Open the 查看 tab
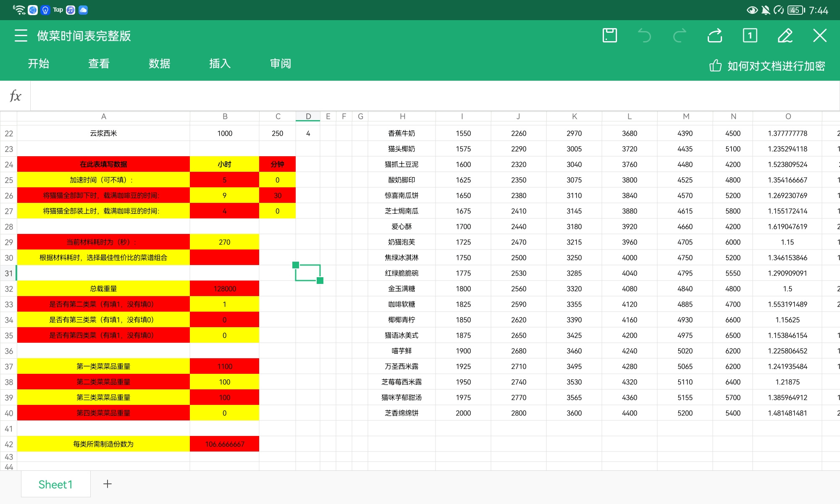 coord(99,64)
